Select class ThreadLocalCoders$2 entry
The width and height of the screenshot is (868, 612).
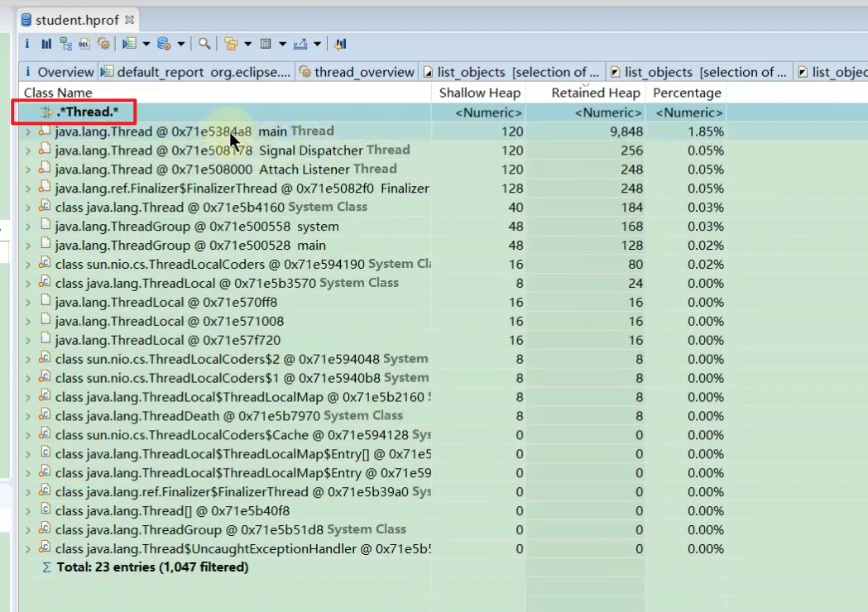click(x=242, y=359)
